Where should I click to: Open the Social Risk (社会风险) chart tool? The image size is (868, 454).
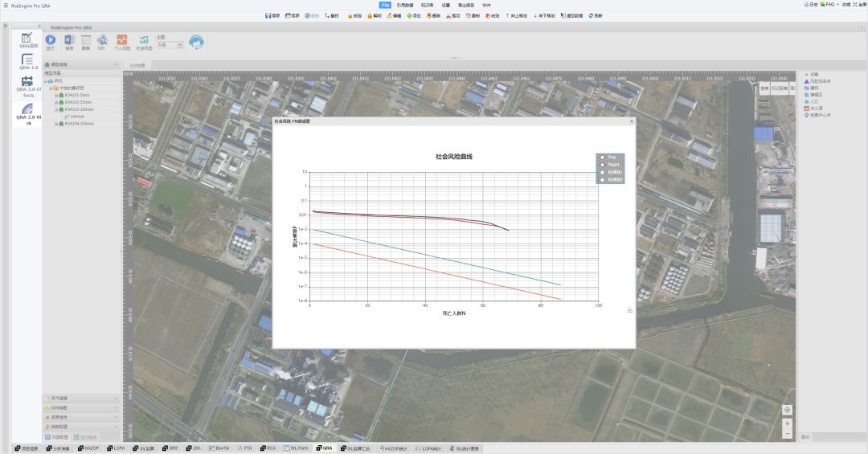pyautogui.click(x=144, y=42)
